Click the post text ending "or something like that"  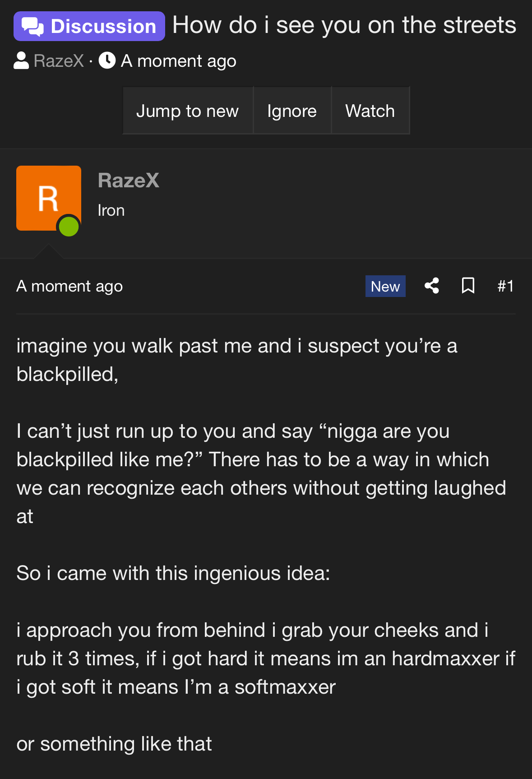(x=114, y=744)
